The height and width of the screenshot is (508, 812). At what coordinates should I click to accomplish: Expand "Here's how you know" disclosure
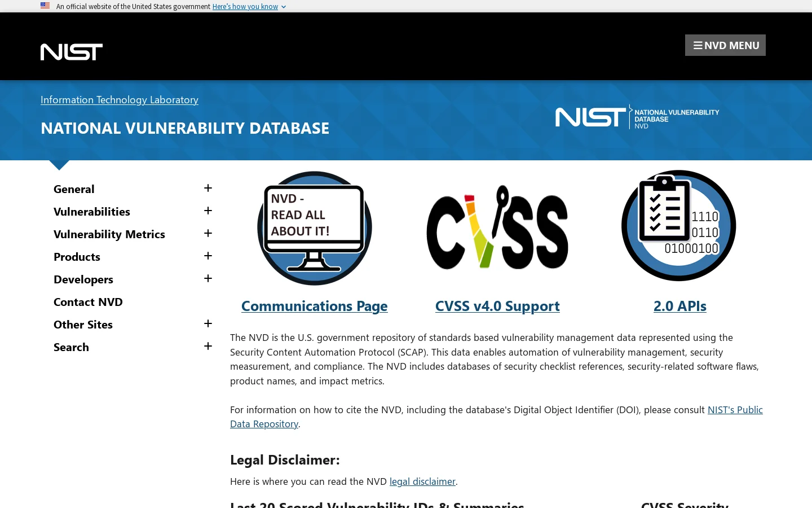(x=249, y=6)
